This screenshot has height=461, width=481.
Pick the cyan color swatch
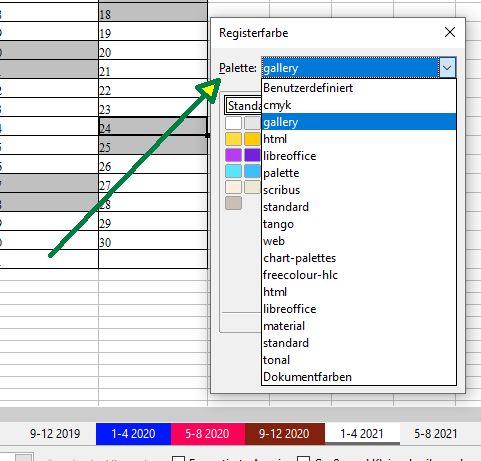(x=233, y=171)
